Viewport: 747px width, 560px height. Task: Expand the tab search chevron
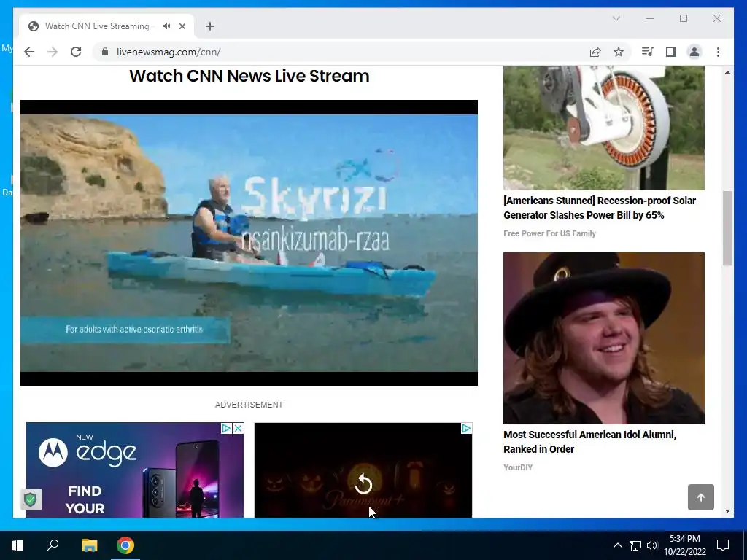pos(616,18)
